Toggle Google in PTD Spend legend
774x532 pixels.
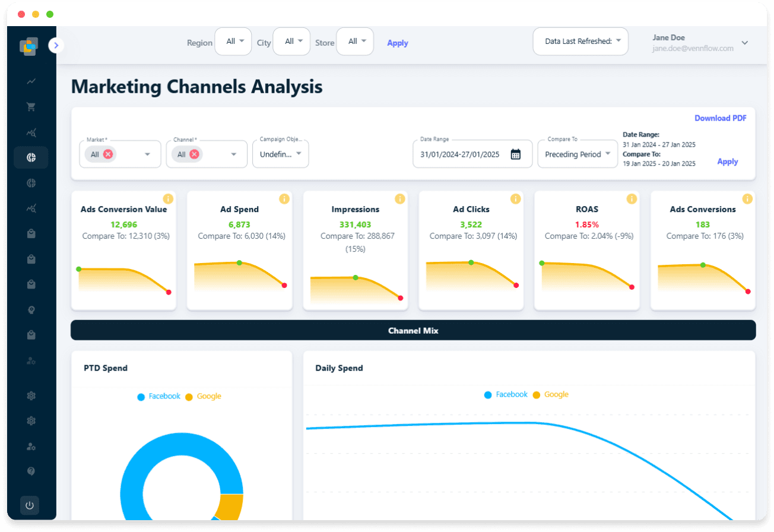click(x=203, y=397)
